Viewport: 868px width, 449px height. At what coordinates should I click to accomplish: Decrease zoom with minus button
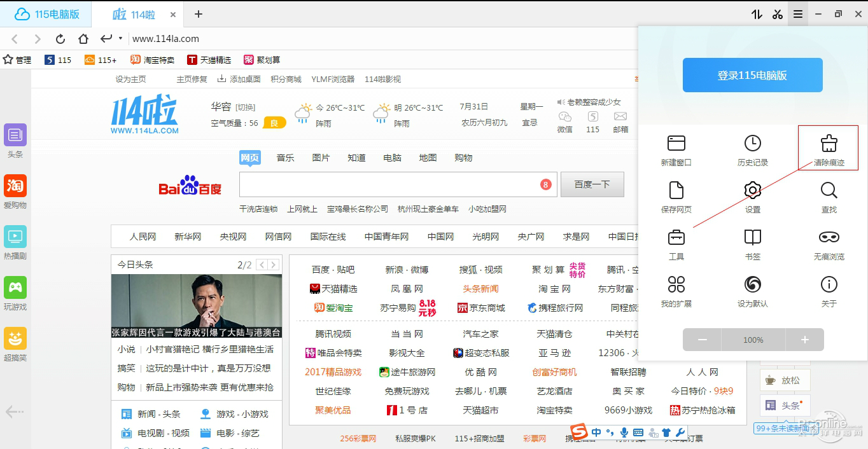pos(702,340)
